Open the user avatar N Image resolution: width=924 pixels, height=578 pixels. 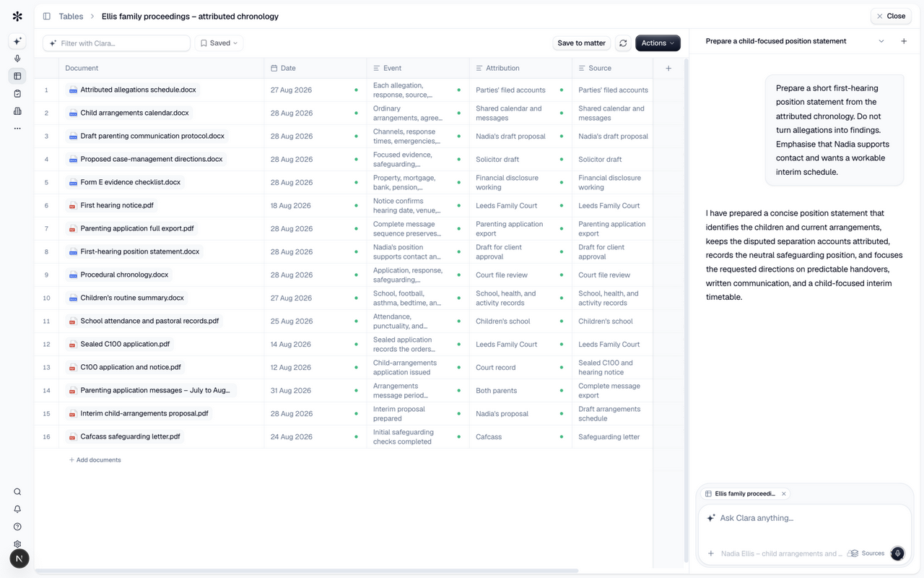pos(19,558)
